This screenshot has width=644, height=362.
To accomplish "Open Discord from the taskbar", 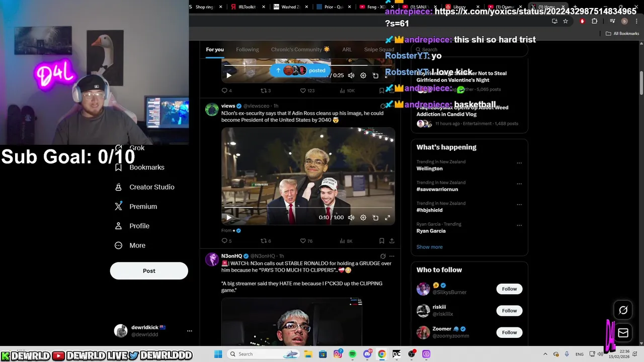I will (x=367, y=354).
